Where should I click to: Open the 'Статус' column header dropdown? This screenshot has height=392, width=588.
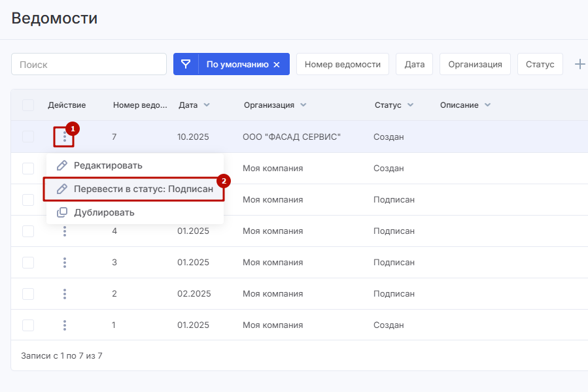point(410,105)
